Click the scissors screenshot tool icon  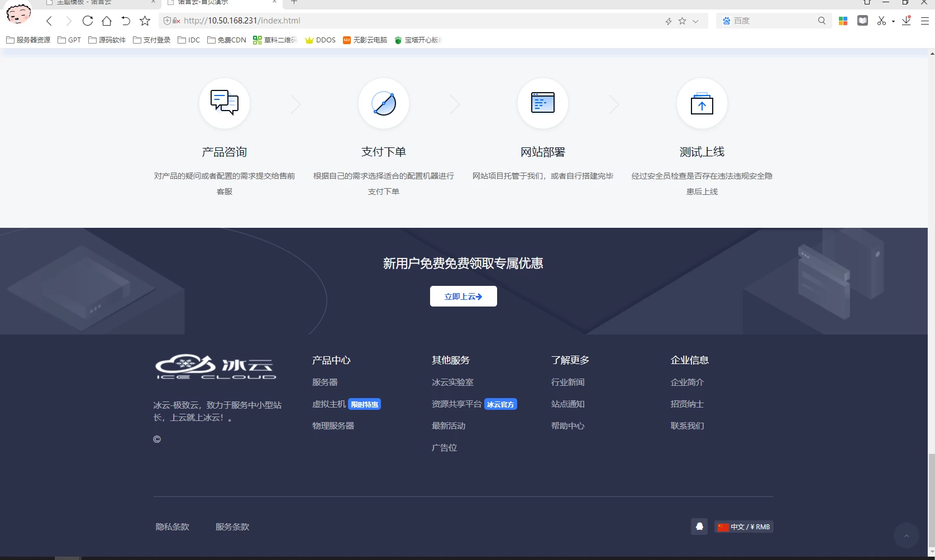[x=881, y=21]
